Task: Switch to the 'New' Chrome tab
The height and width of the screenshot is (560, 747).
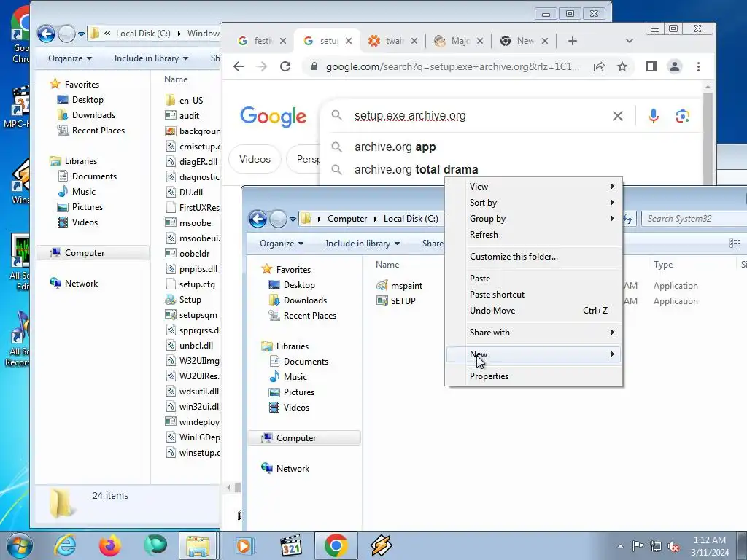Action: 523,41
